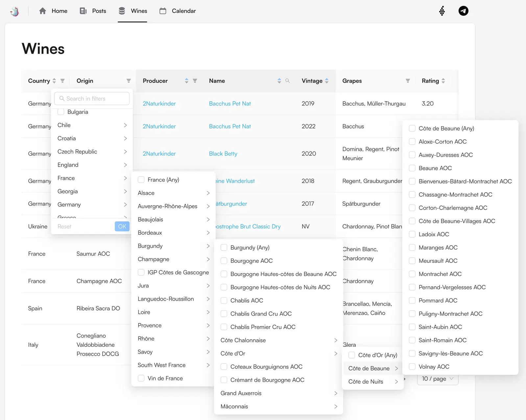Viewport: 526px width, 420px height.
Task: Click the Grapes column filter icon
Action: click(408, 81)
